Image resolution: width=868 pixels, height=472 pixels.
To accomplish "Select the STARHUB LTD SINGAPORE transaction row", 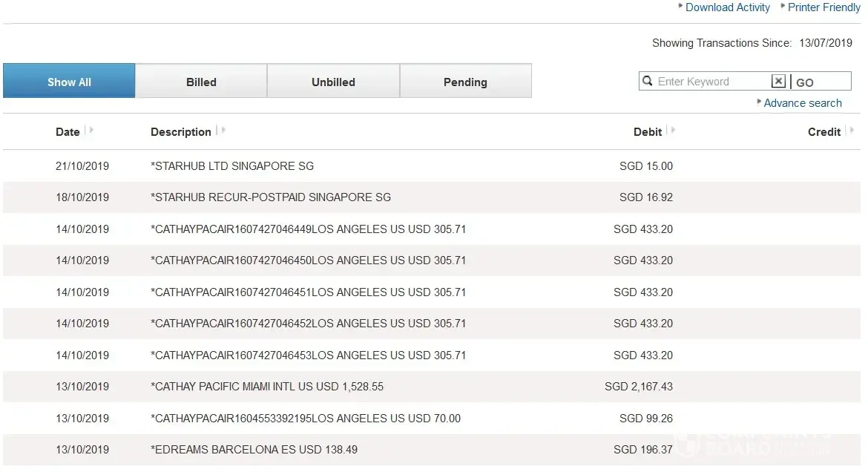I will click(x=232, y=166).
